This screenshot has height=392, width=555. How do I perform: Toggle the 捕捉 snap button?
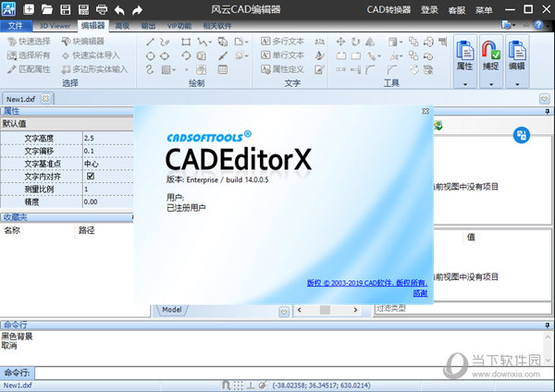(491, 56)
